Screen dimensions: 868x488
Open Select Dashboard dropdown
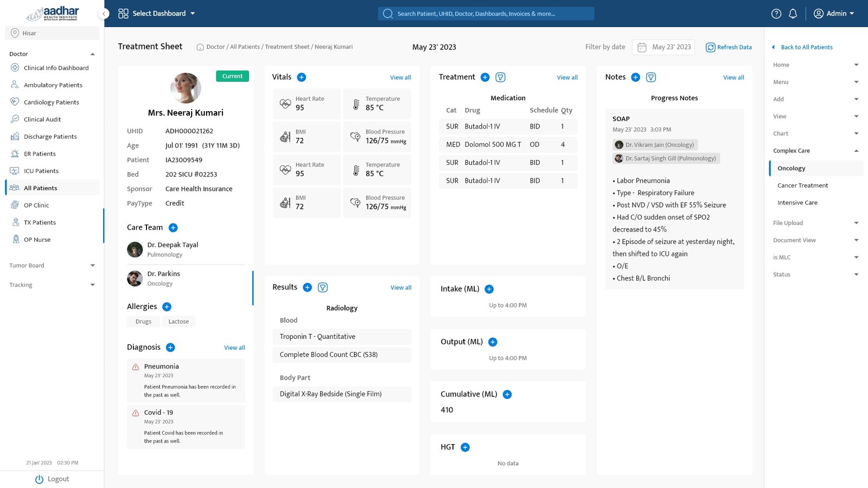(157, 14)
